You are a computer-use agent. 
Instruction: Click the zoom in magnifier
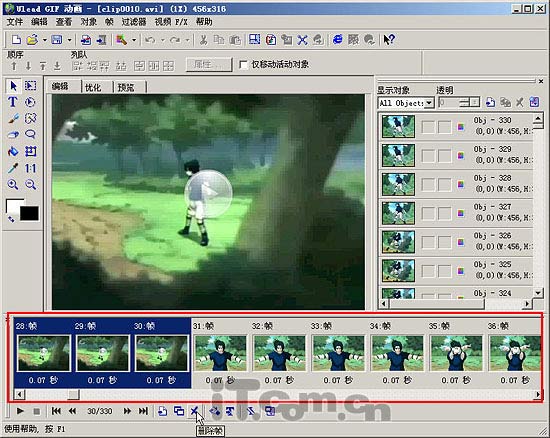click(13, 184)
